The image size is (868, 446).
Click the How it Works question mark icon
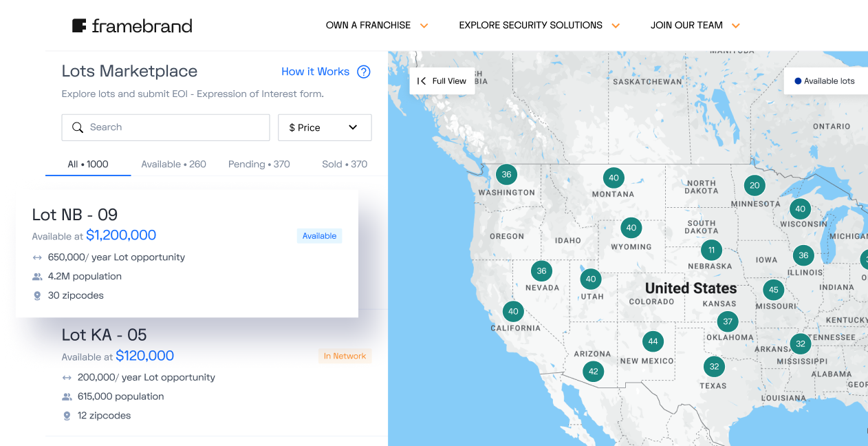pyautogui.click(x=364, y=72)
